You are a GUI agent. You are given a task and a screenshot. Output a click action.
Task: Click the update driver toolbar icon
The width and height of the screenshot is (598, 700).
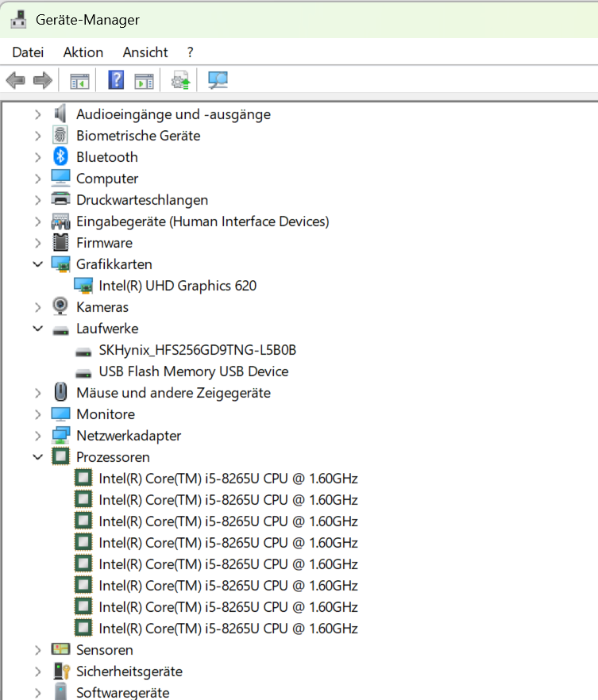(x=181, y=80)
